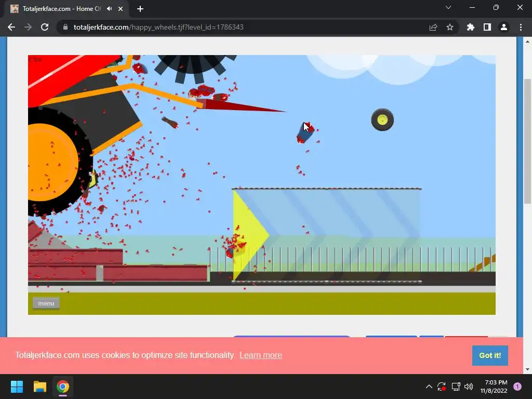Click the address bar URL

click(158, 27)
